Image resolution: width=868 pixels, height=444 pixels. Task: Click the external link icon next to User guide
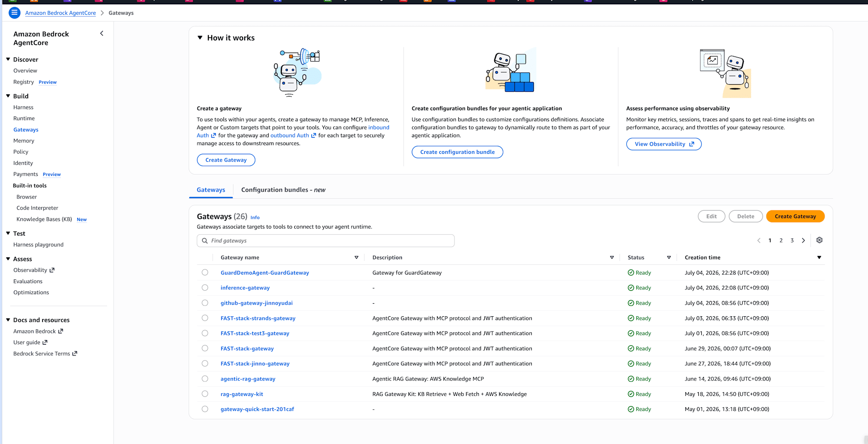[x=45, y=342]
